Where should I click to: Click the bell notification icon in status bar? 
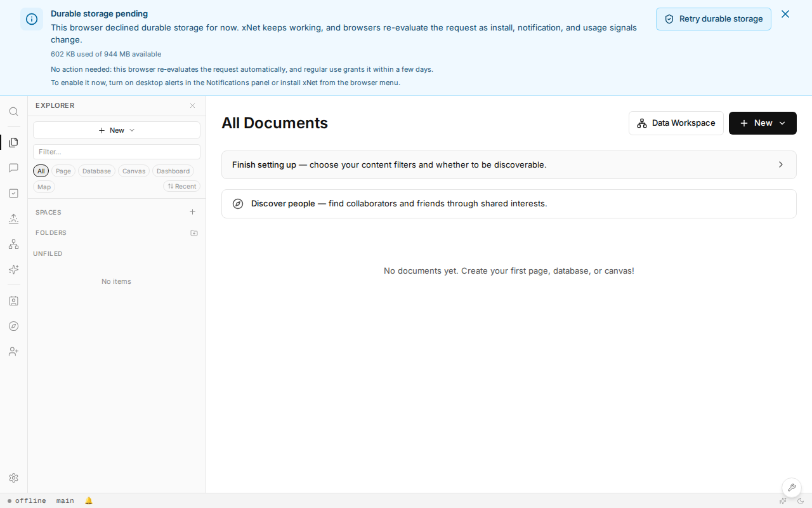pyautogui.click(x=89, y=501)
